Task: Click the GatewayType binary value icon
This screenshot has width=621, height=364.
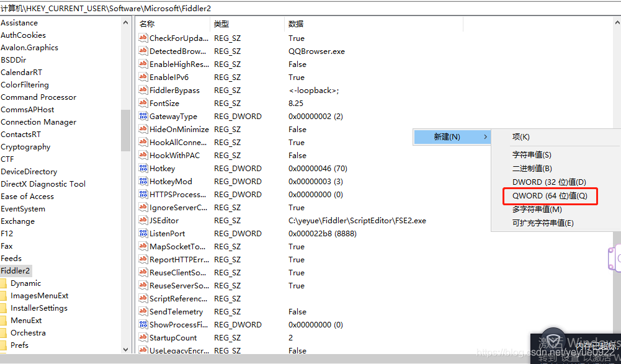Action: [143, 117]
